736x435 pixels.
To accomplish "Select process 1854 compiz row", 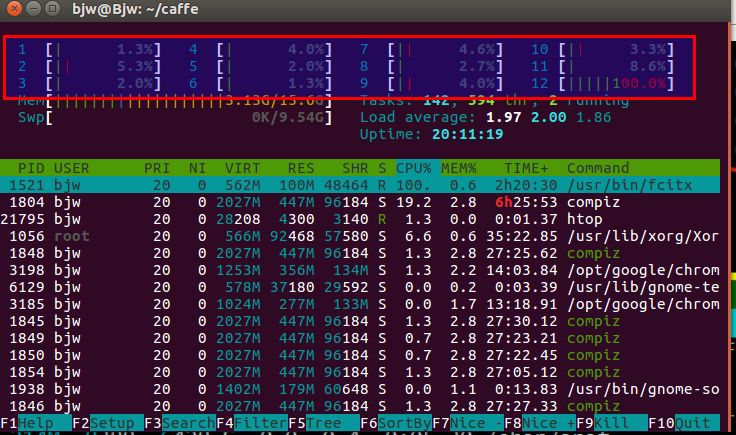I will [x=360, y=372].
